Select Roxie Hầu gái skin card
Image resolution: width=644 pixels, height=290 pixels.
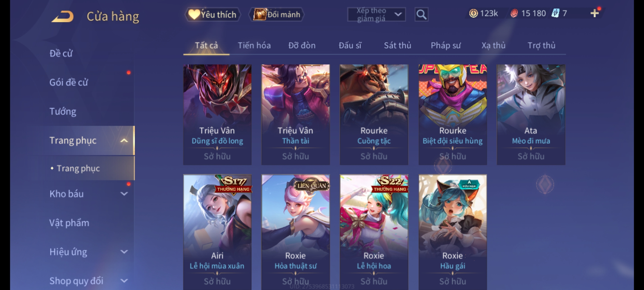(x=453, y=232)
